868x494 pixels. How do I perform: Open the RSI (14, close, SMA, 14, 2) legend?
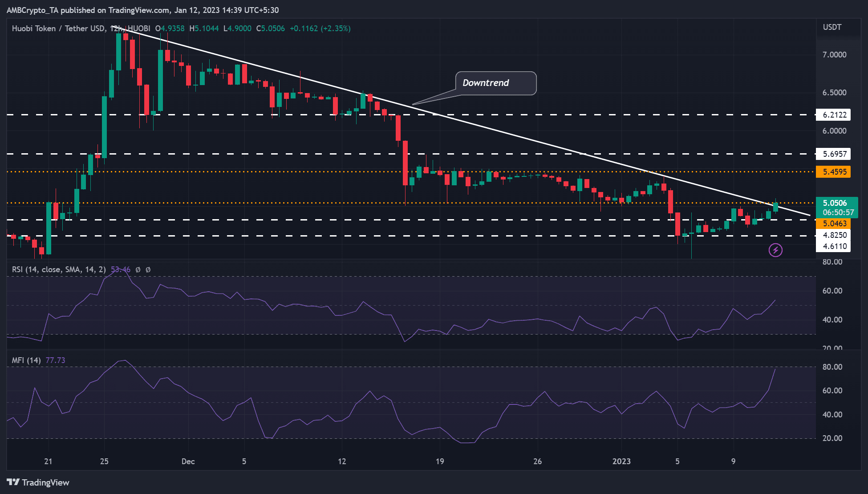(x=59, y=269)
